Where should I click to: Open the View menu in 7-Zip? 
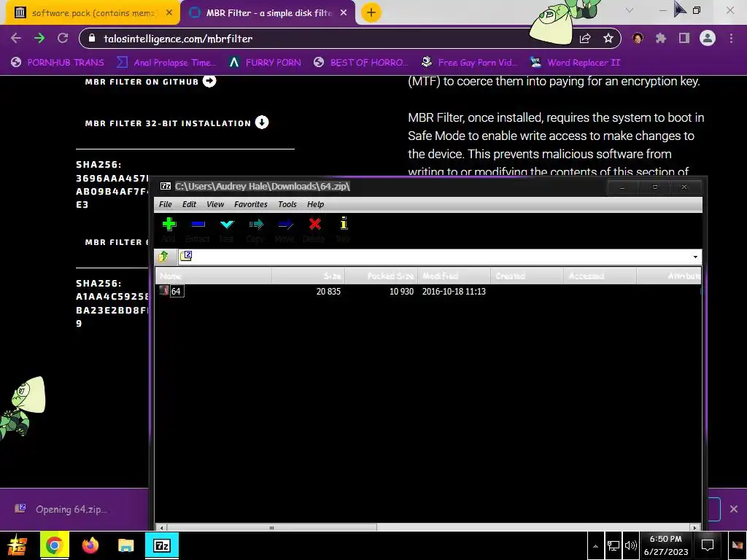coord(215,204)
